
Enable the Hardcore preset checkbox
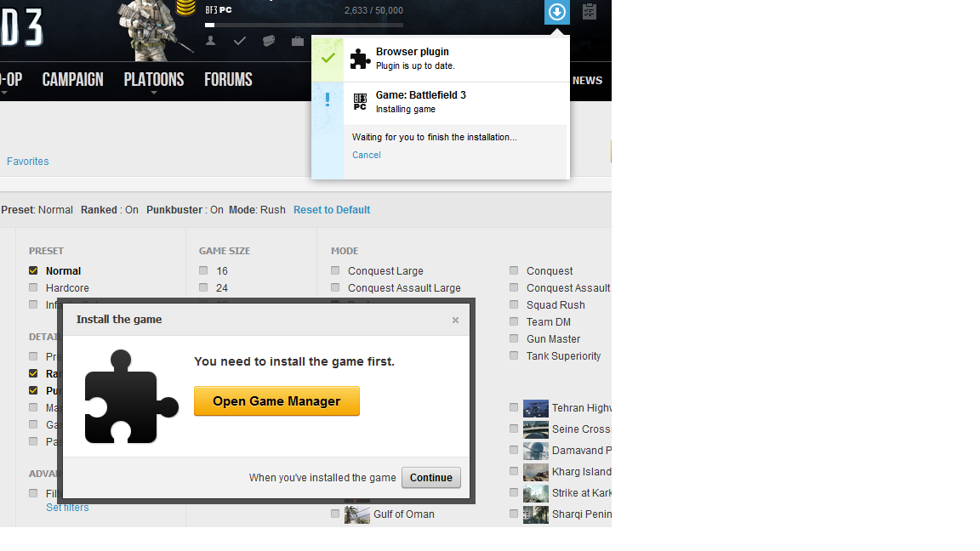coord(33,287)
